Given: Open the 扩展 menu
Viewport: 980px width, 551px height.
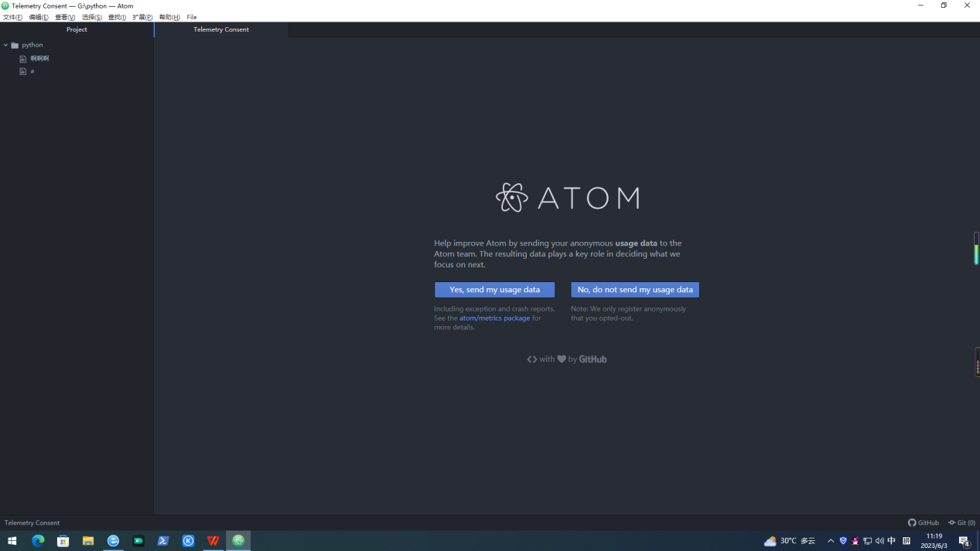Looking at the screenshot, I should 142,17.
